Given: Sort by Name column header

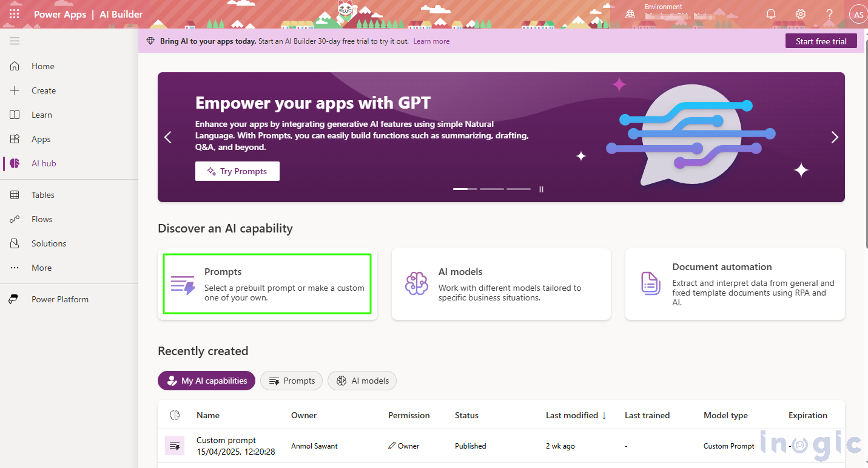Looking at the screenshot, I should (208, 415).
